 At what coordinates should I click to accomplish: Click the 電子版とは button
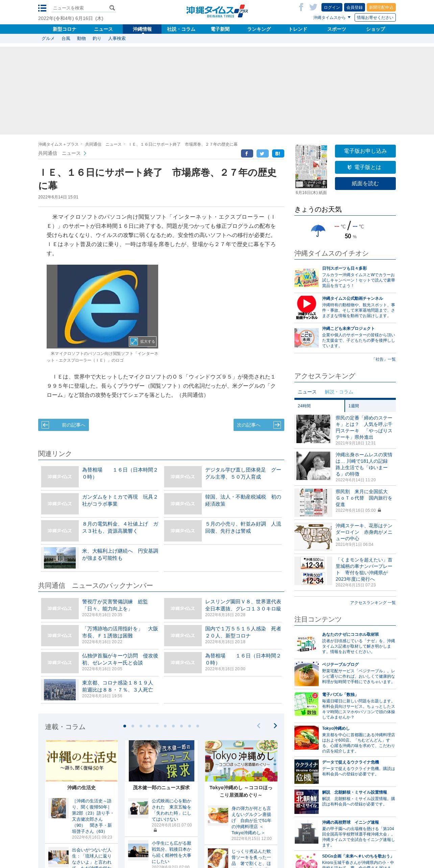pyautogui.click(x=365, y=167)
